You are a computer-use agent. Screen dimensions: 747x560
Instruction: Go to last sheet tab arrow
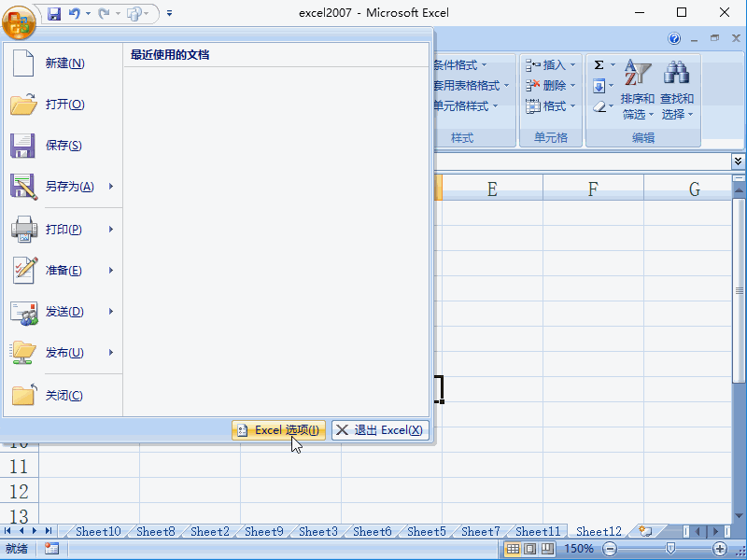(49, 530)
